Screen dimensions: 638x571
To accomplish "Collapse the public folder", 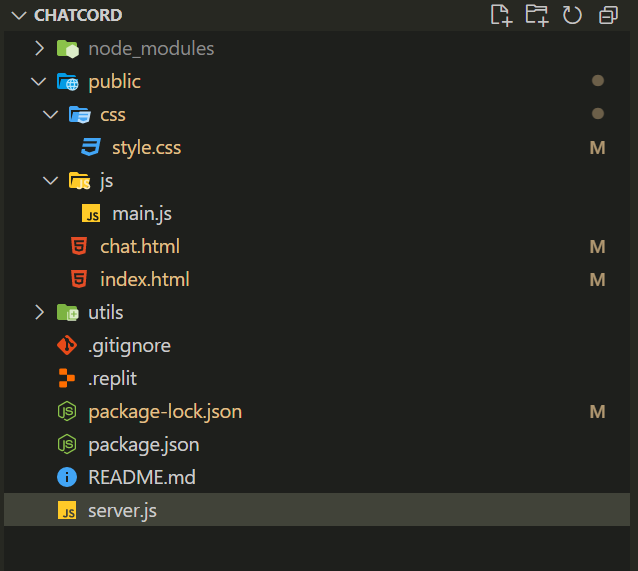I will click(x=39, y=81).
